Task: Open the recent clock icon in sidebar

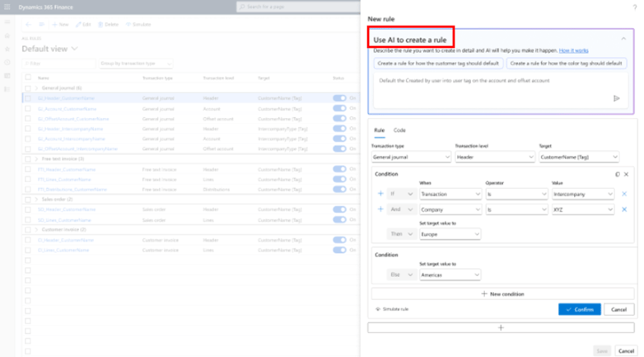Action: (7, 63)
